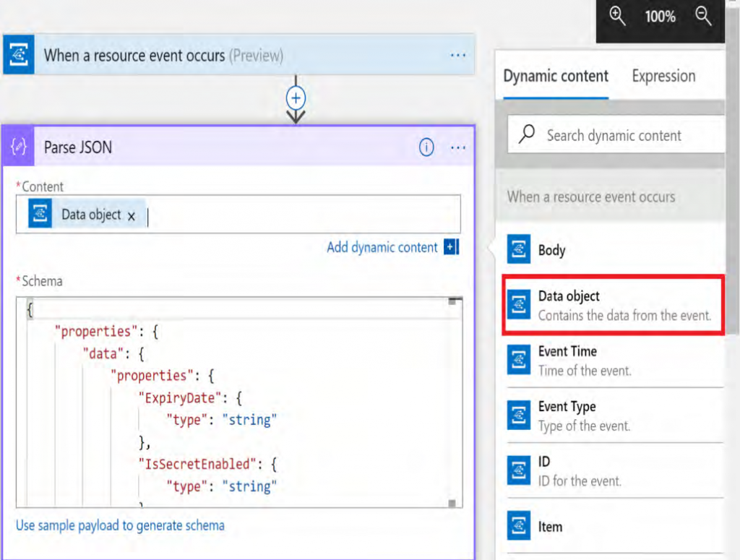Viewport: 740px width, 560px height.
Task: Click the blue plus icon beside Add dynamic content
Action: point(452,247)
